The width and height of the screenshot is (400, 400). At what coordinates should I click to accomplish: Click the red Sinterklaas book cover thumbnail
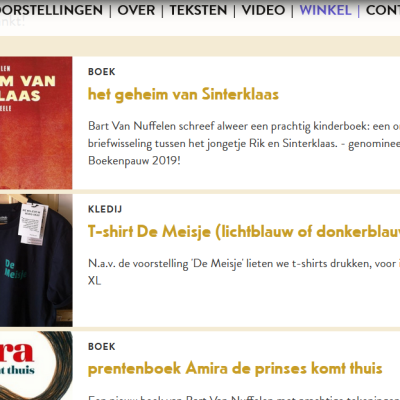pyautogui.click(x=36, y=123)
